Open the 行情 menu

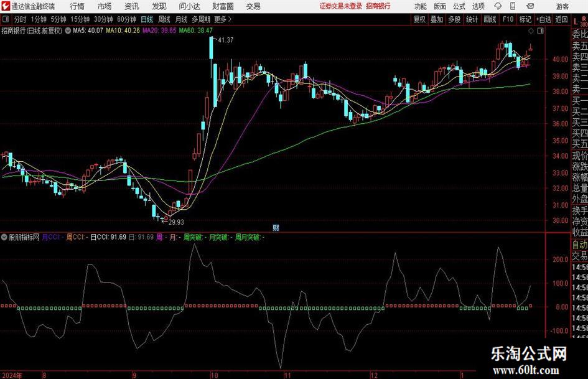click(77, 6)
